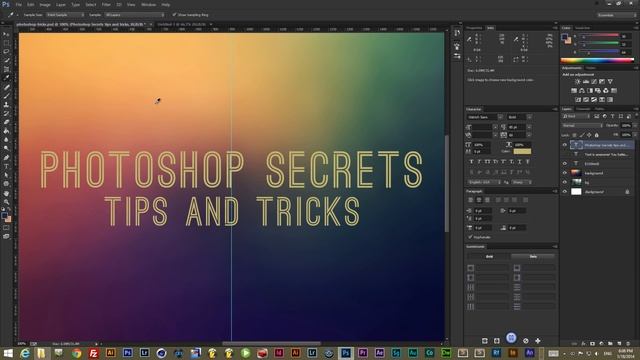The image size is (640, 360).
Task: Select the Horizontal Type tool
Action: click(x=6, y=167)
